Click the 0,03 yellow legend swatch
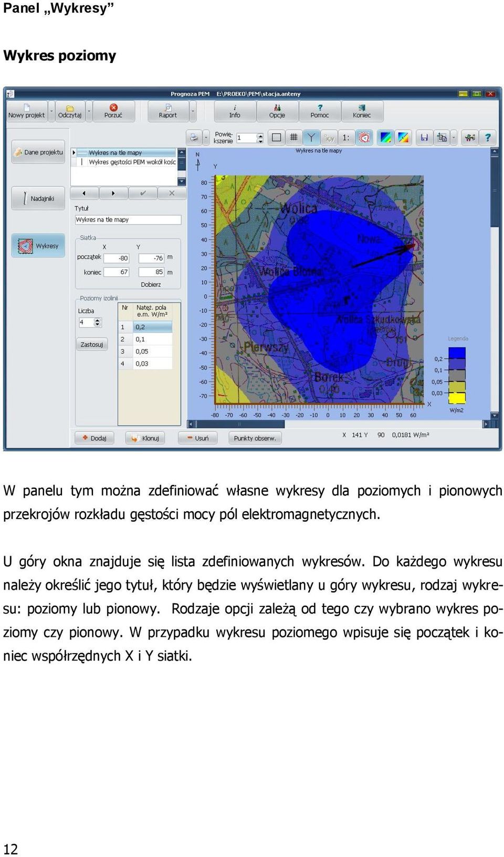The width and height of the screenshot is (504, 857). (x=457, y=398)
